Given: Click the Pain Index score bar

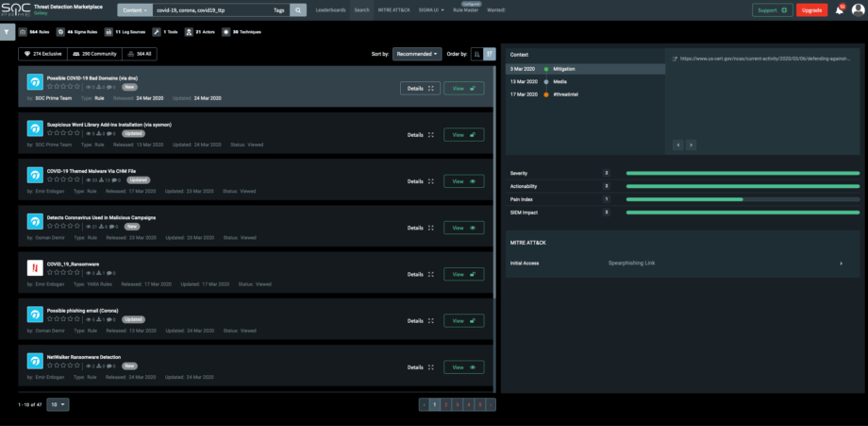Looking at the screenshot, I should click(743, 199).
